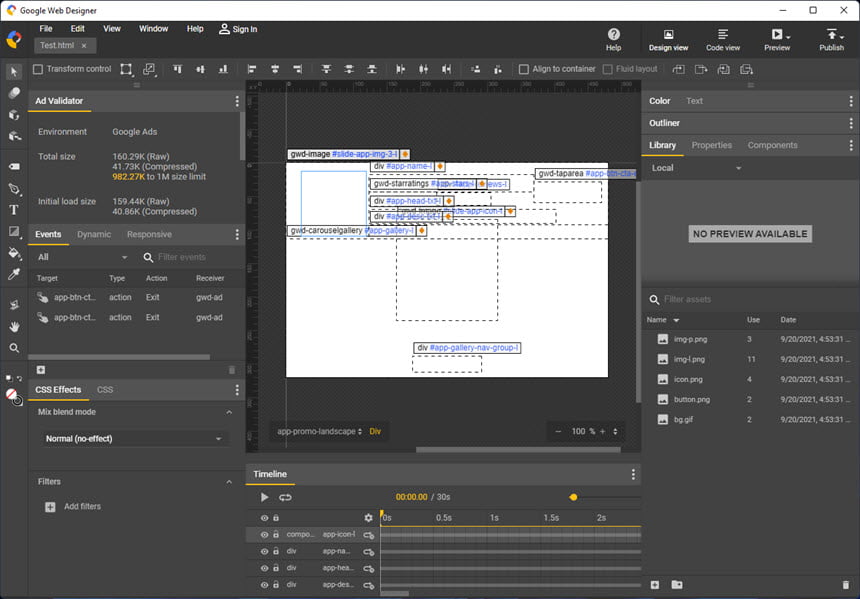Toggle lock on app-des.. layer
This screenshot has height=599, width=860.
tap(276, 585)
